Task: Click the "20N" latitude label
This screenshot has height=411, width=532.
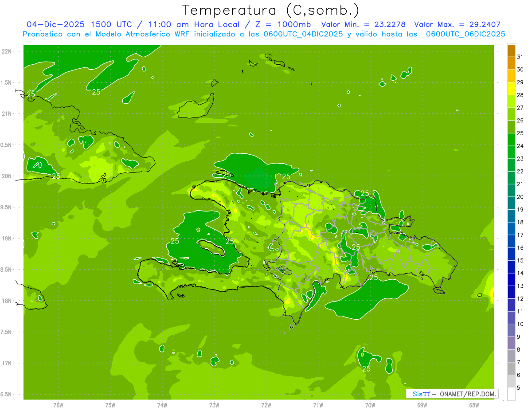Action: coord(7,176)
